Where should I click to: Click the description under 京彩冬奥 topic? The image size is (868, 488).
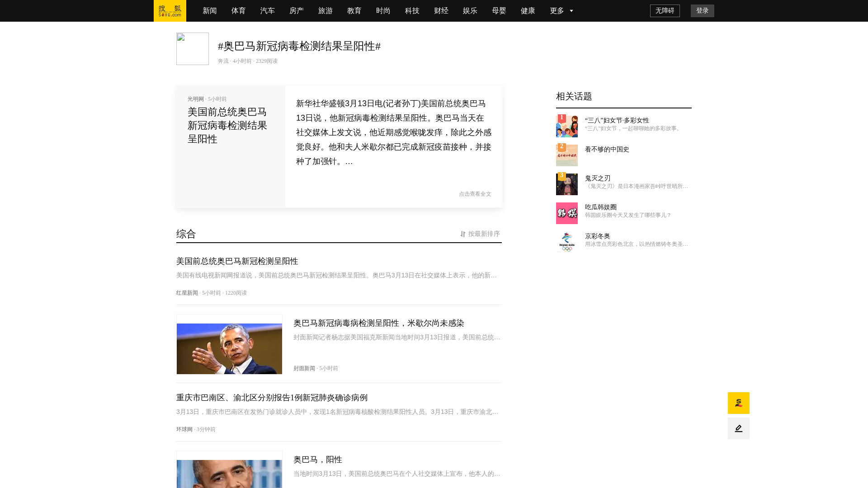[x=637, y=244]
